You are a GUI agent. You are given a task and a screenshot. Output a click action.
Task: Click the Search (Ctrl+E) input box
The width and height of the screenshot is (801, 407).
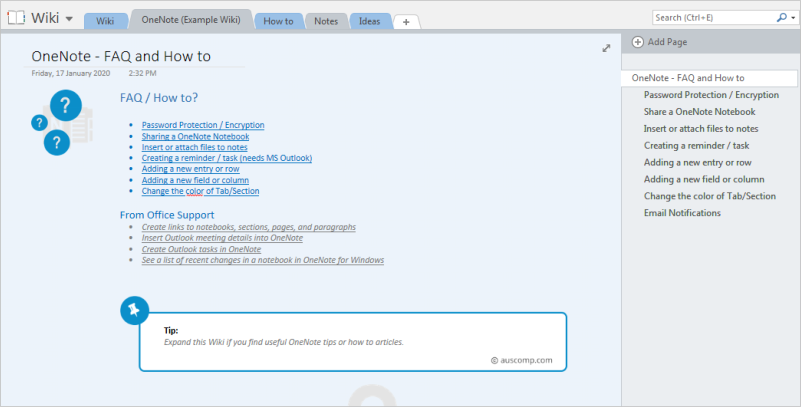point(713,17)
